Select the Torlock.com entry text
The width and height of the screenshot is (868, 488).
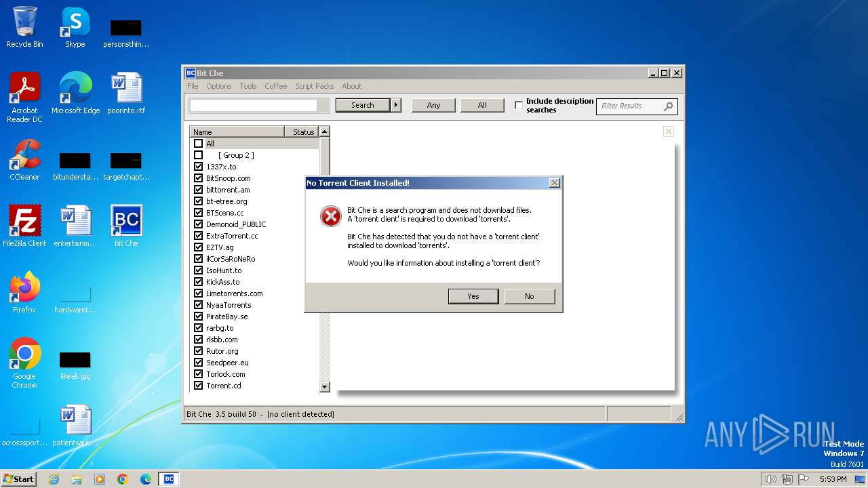226,374
